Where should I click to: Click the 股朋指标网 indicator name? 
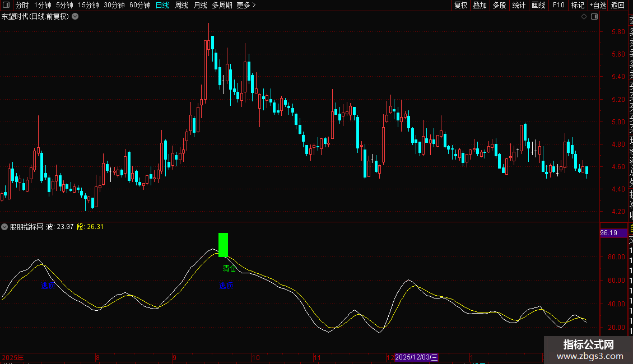(x=27, y=227)
